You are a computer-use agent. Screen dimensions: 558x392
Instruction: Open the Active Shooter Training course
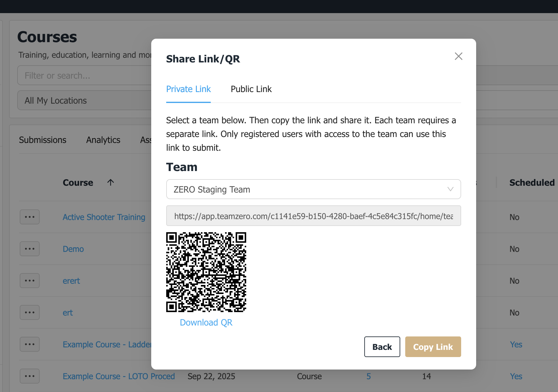(x=104, y=217)
